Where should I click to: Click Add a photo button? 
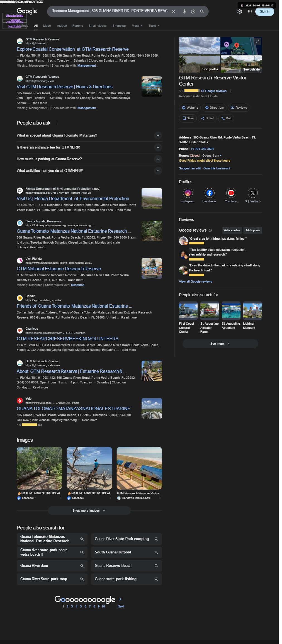tap(252, 230)
